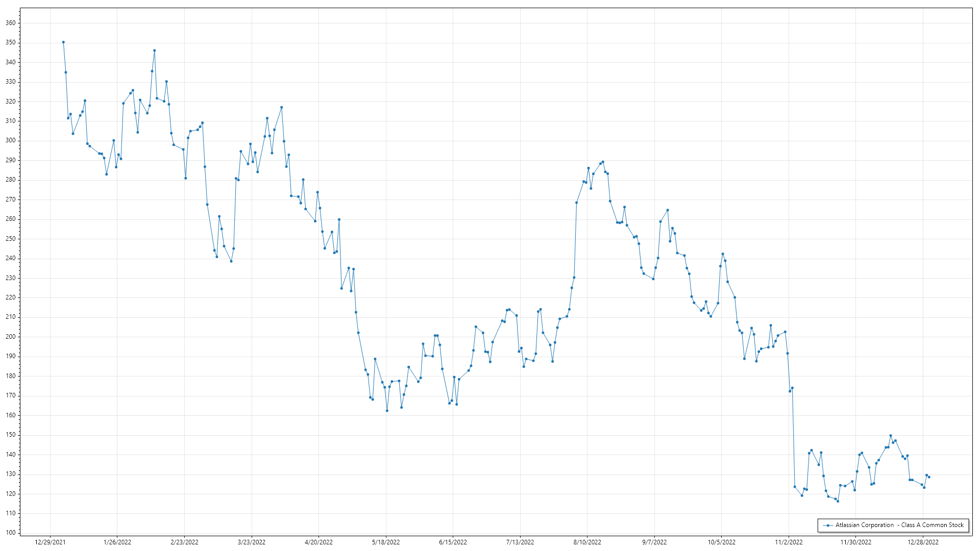The width and height of the screenshot is (980, 551).
Task: Click the 230 y-axis value label
Action: [11, 278]
